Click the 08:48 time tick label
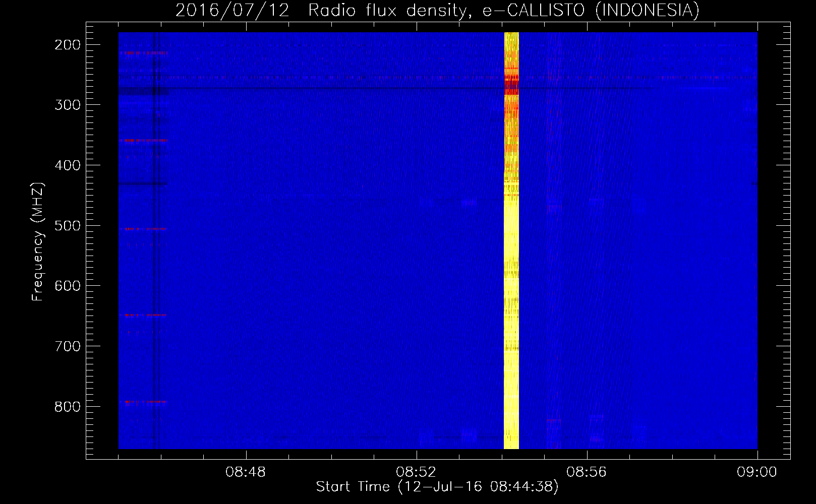Viewport: 816px width, 504px height. pyautogui.click(x=246, y=472)
